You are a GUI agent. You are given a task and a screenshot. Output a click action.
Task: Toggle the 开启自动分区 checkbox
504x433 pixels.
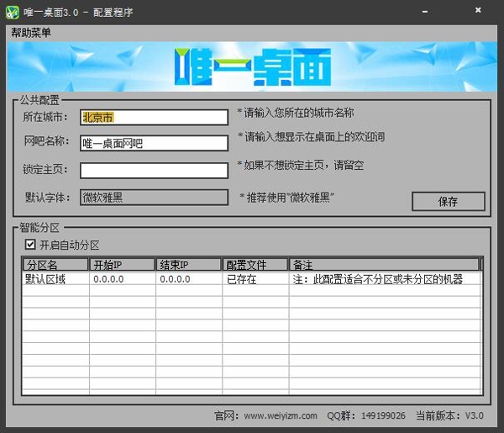click(x=30, y=245)
